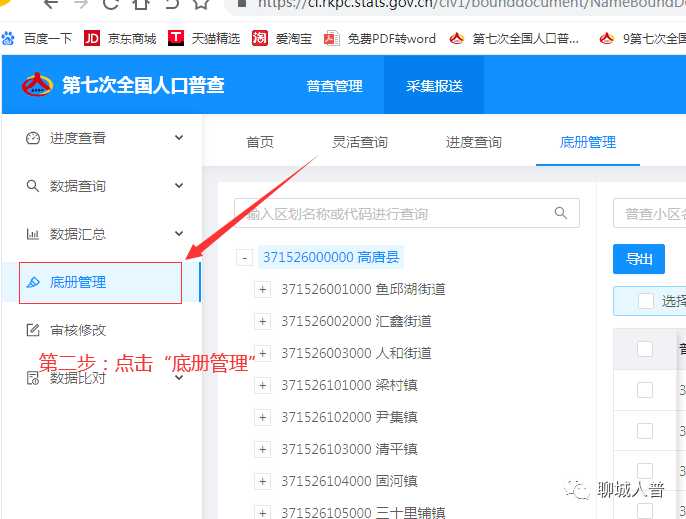Open 审核修改 in the sidebar
The image size is (686, 519).
78,330
